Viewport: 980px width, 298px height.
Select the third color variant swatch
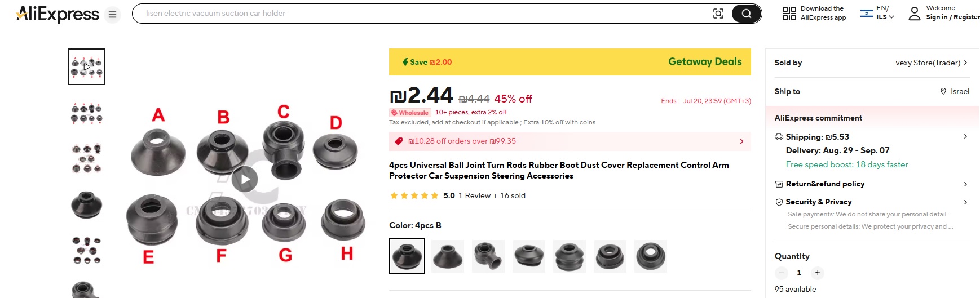click(x=488, y=256)
